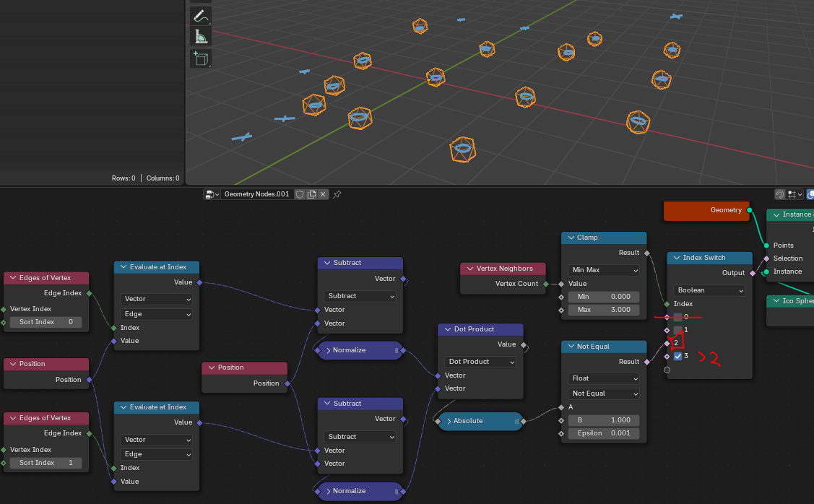Enable checkbox 1 in Index Switch
The height and width of the screenshot is (504, 814).
677,330
